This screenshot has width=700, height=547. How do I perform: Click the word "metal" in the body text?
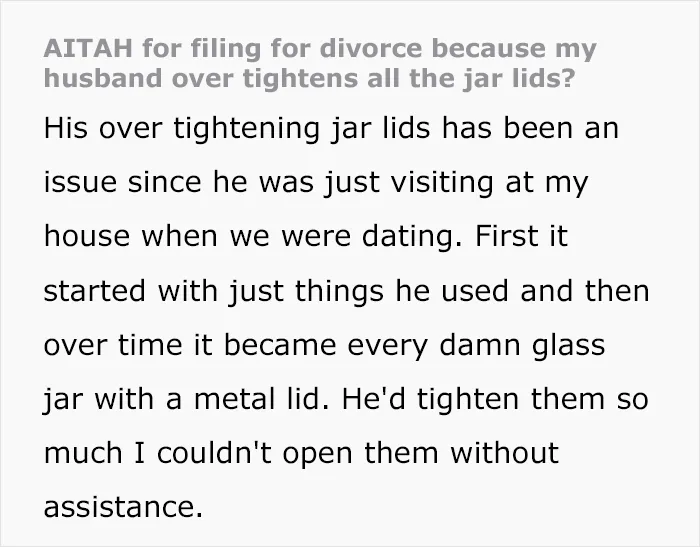pos(234,399)
